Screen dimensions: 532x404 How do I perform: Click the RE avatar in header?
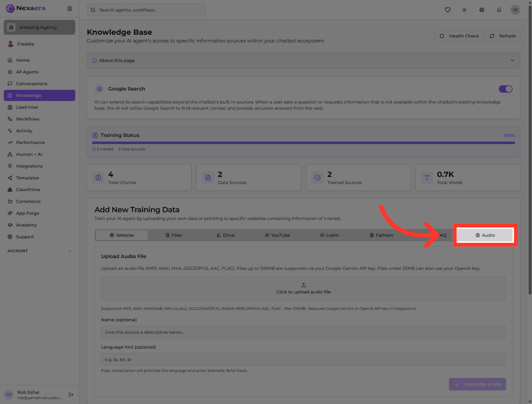(515, 10)
